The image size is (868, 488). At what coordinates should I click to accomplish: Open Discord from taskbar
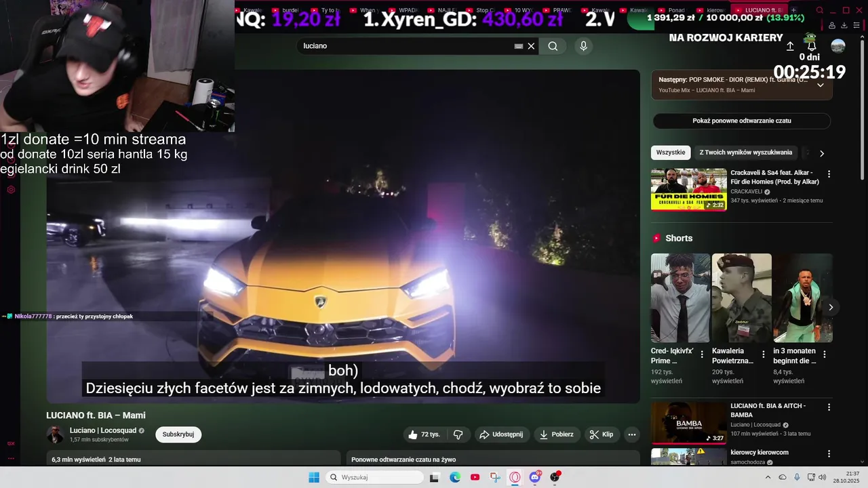[535, 477]
